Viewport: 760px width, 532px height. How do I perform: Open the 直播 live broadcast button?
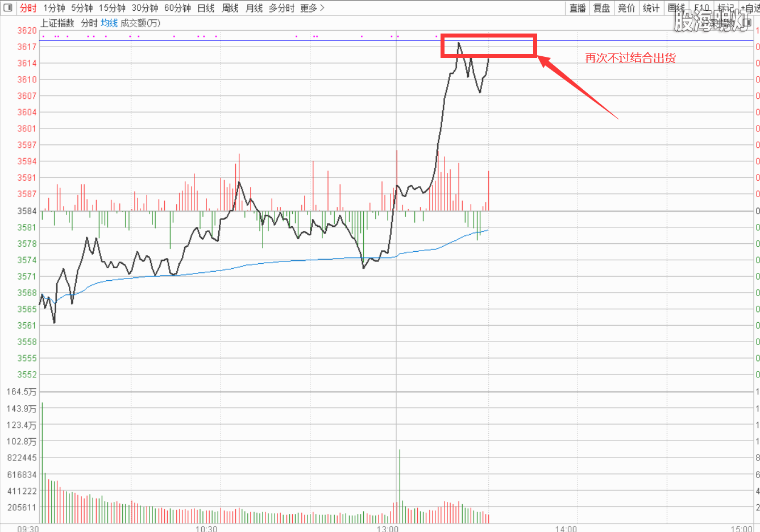coord(578,8)
